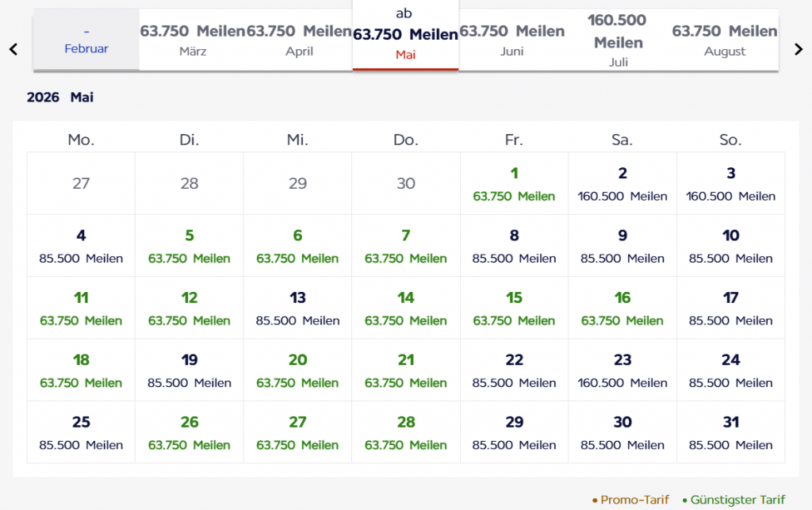Choose the Juli tab showing 160.500 Meilen

coord(619,40)
